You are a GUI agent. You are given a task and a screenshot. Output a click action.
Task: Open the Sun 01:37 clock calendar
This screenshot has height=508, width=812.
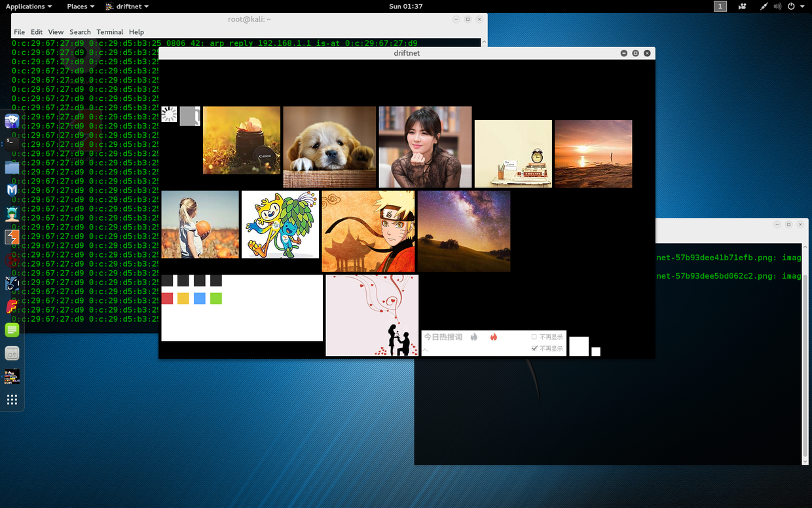click(x=405, y=6)
